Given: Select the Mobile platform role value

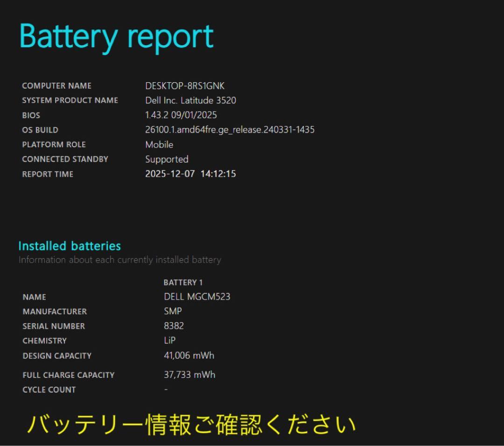Looking at the screenshot, I should (x=159, y=144).
